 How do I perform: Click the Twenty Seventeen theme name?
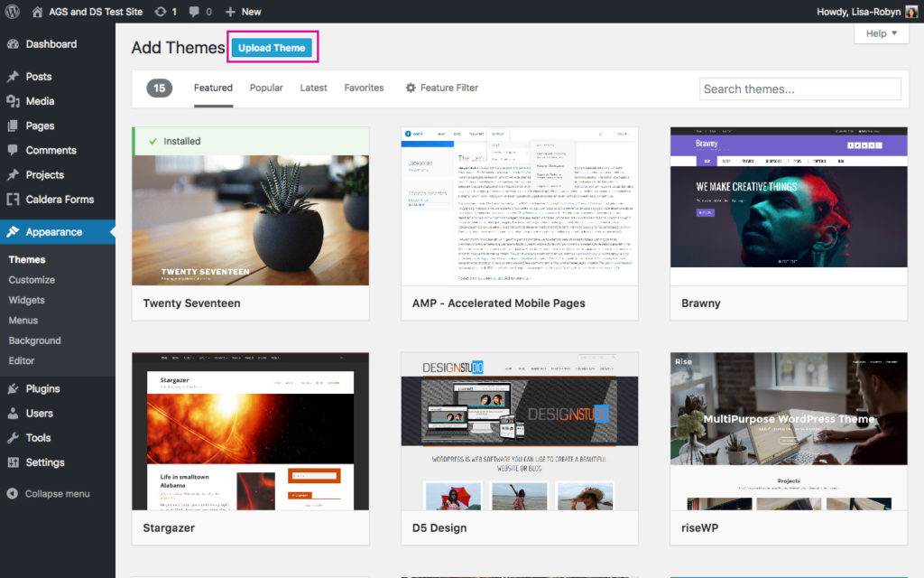[x=191, y=303]
